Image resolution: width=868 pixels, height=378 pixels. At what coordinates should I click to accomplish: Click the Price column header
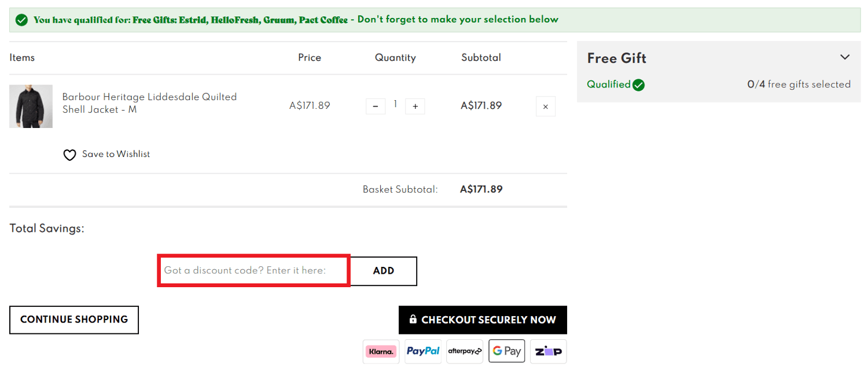(310, 58)
